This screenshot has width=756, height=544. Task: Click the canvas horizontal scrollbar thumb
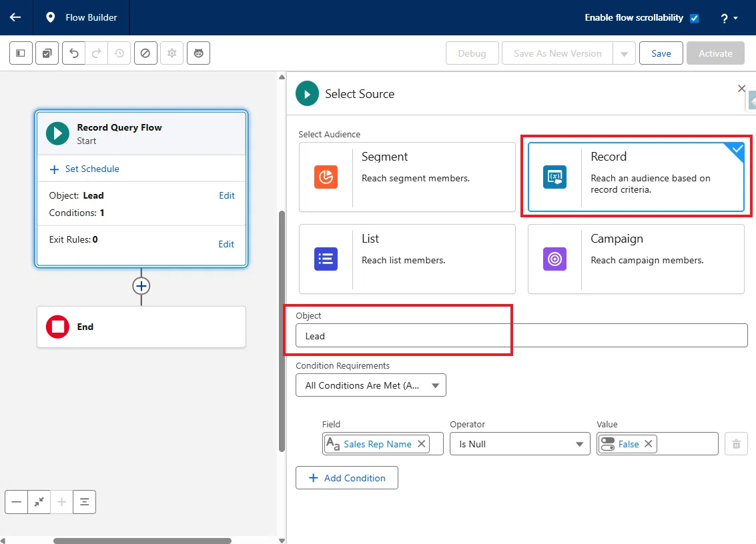[x=142, y=541]
